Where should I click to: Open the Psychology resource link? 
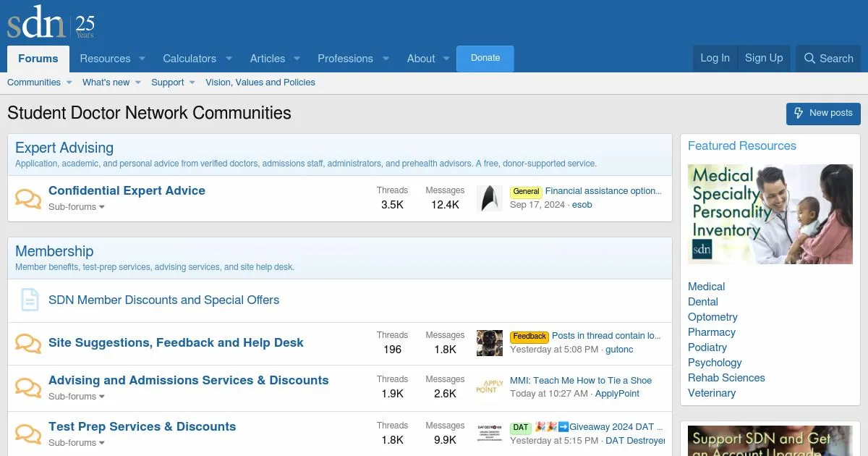[715, 363]
